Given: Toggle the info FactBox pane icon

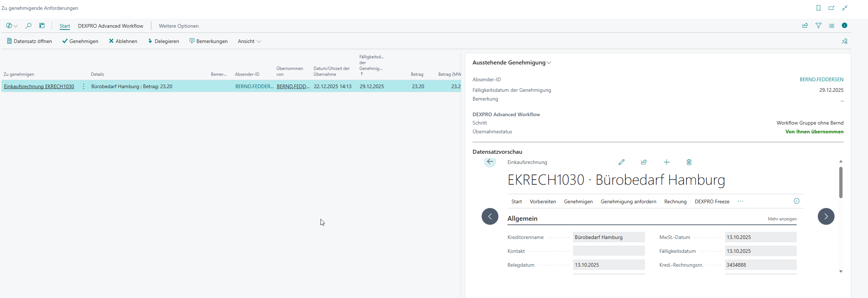Looking at the screenshot, I should point(845,26).
